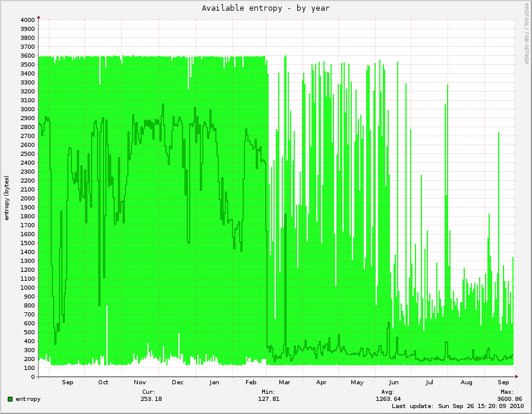Image resolution: width=532 pixels, height=414 pixels.
Task: Select the "entropy" legend label
Action: (28, 399)
